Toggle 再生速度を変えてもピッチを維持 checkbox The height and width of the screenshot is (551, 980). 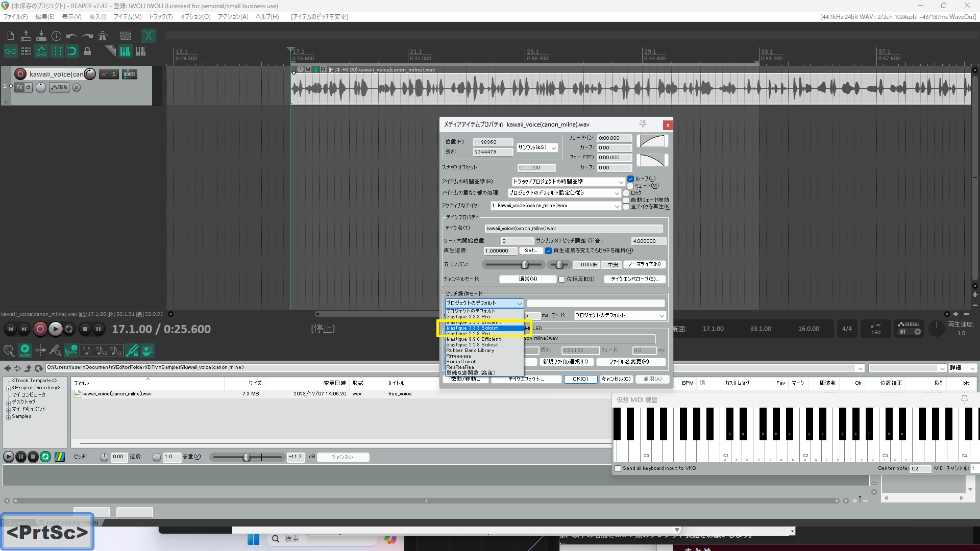[548, 251]
